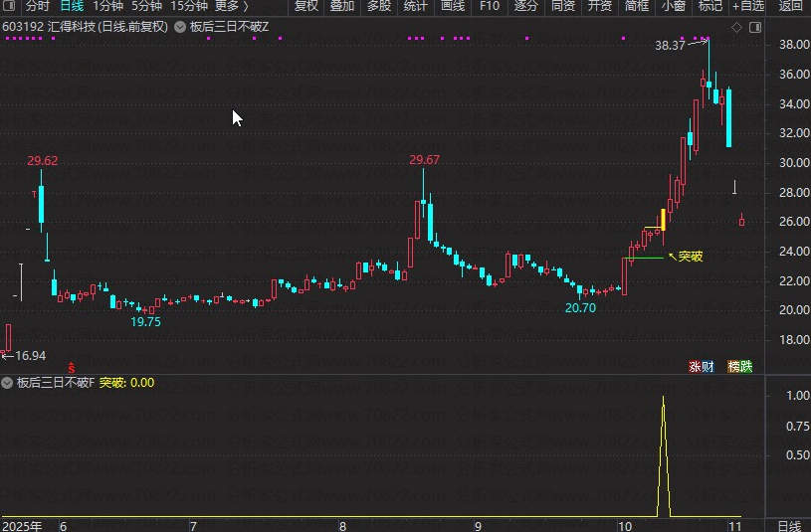Click the 突破 breakout arrow annotation
This screenshot has width=811, height=532.
[x=686, y=257]
